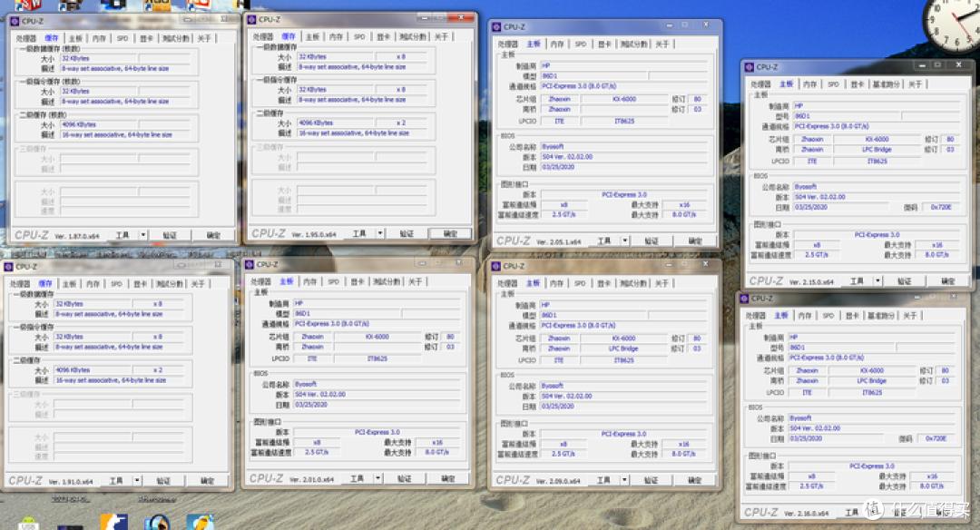Open 关于 tab in CPU-Z 1.91.0 window

(x=198, y=284)
